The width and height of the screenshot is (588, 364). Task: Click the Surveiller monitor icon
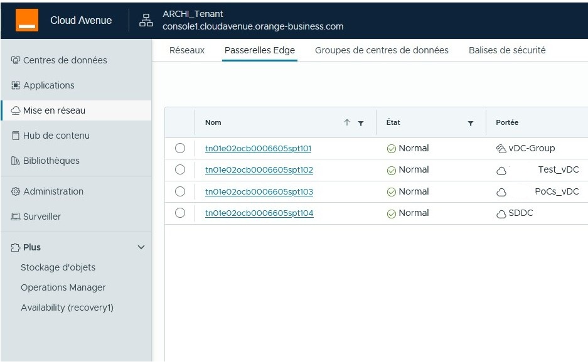16,217
